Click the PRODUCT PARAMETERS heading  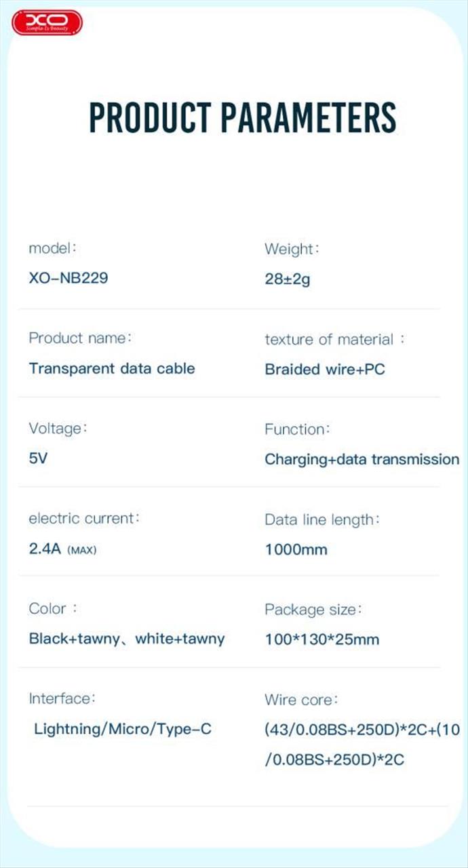(242, 117)
